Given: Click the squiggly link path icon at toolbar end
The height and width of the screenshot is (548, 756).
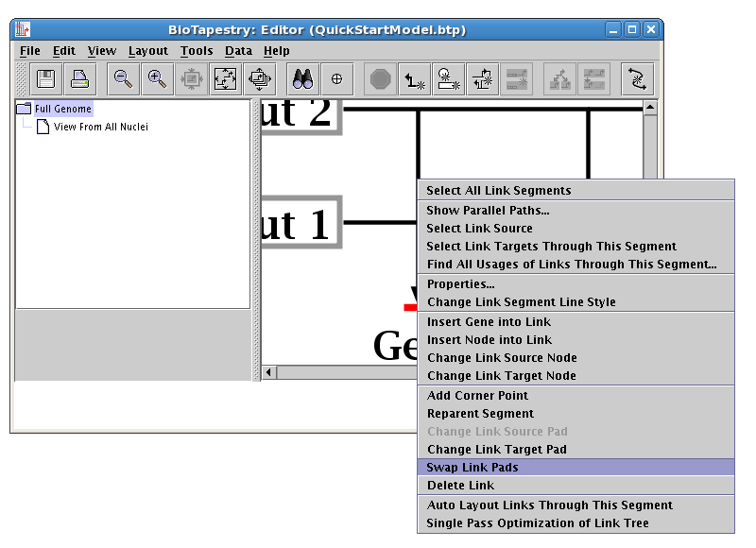Looking at the screenshot, I should tap(638, 79).
